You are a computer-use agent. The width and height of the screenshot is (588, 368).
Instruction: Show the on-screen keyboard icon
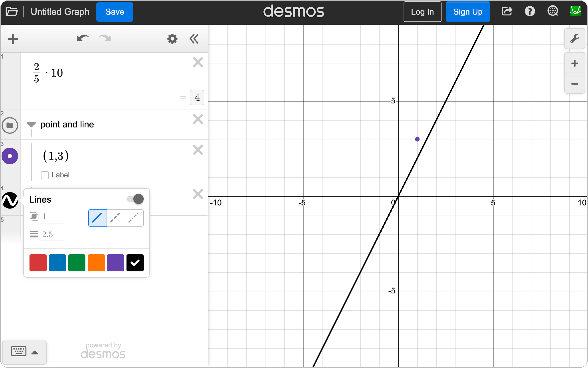coord(19,351)
